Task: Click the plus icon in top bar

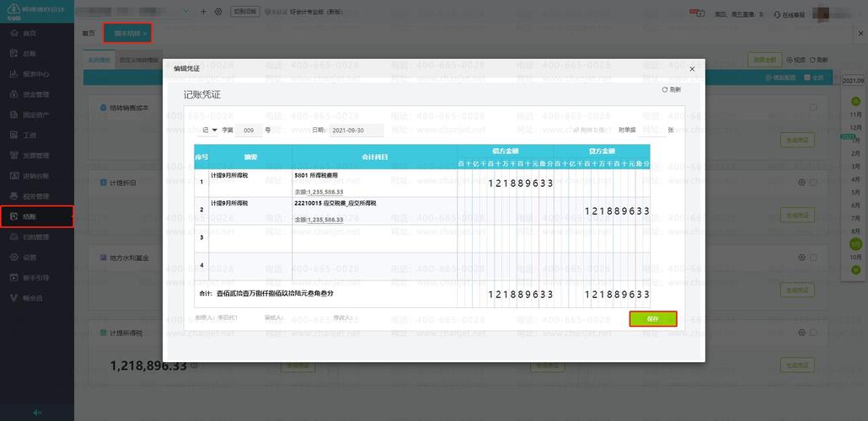Action: 203,12
